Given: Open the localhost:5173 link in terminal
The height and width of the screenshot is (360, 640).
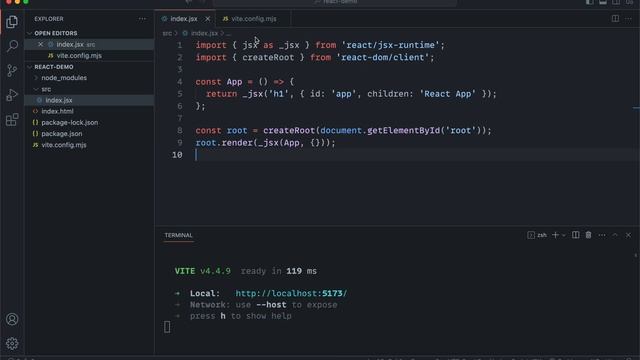Looking at the screenshot, I should coord(291,293).
